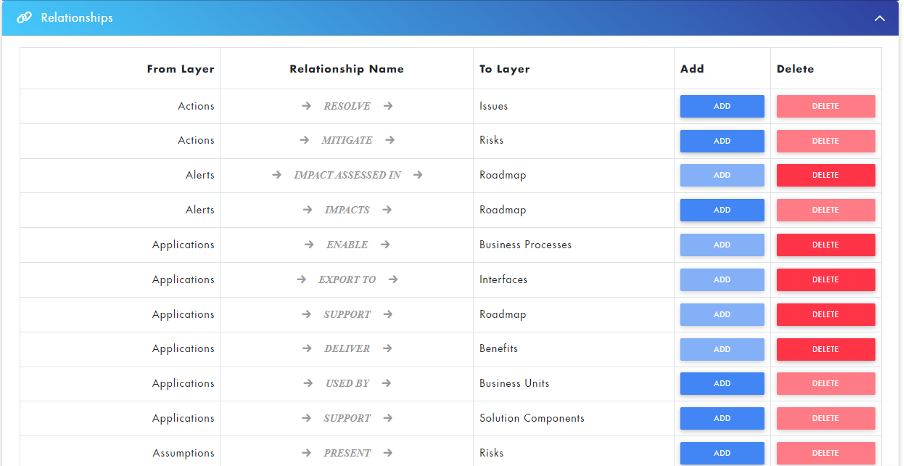Add Applications USED BY Business Units relationship
This screenshot has width=904, height=466.
coord(722,383)
